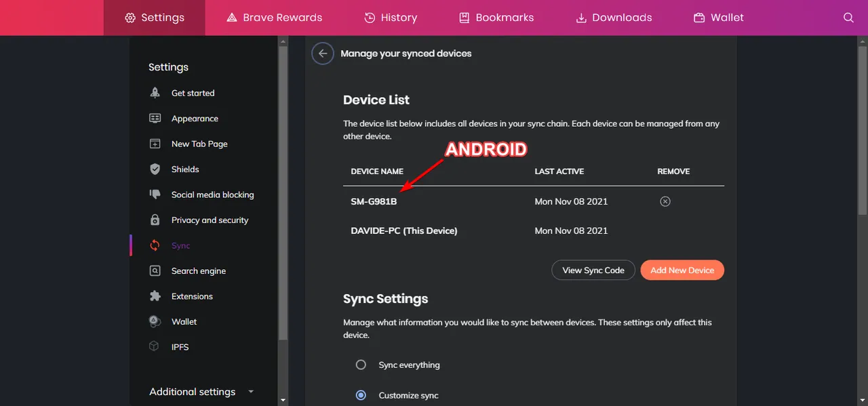This screenshot has width=868, height=406.
Task: Click the sidebar scrollbar down arrow
Action: (x=283, y=400)
